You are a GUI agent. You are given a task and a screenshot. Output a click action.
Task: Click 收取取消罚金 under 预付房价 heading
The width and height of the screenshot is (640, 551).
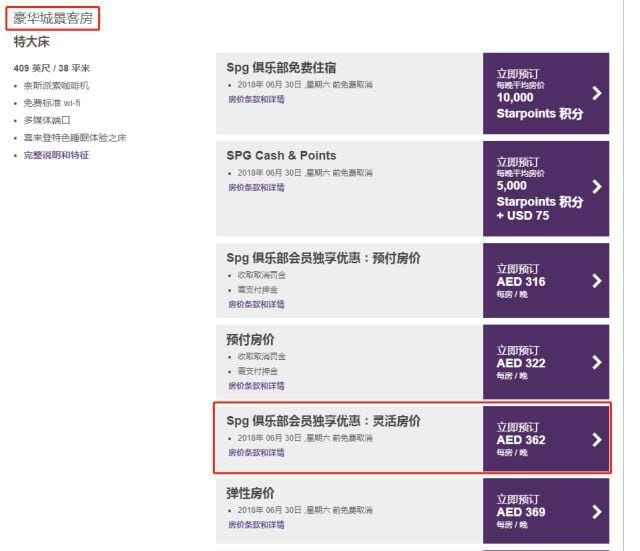pos(262,356)
